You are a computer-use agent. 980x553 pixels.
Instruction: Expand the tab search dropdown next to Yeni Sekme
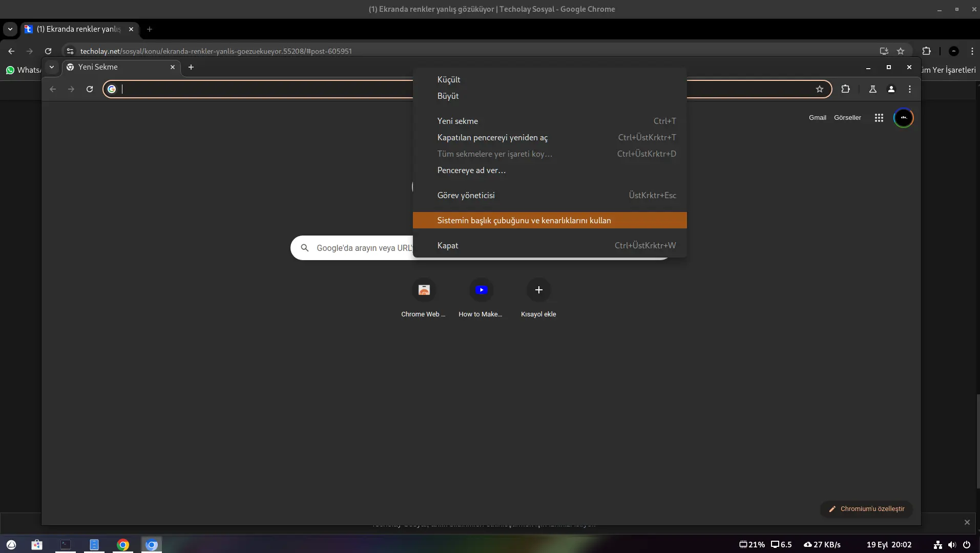click(52, 67)
